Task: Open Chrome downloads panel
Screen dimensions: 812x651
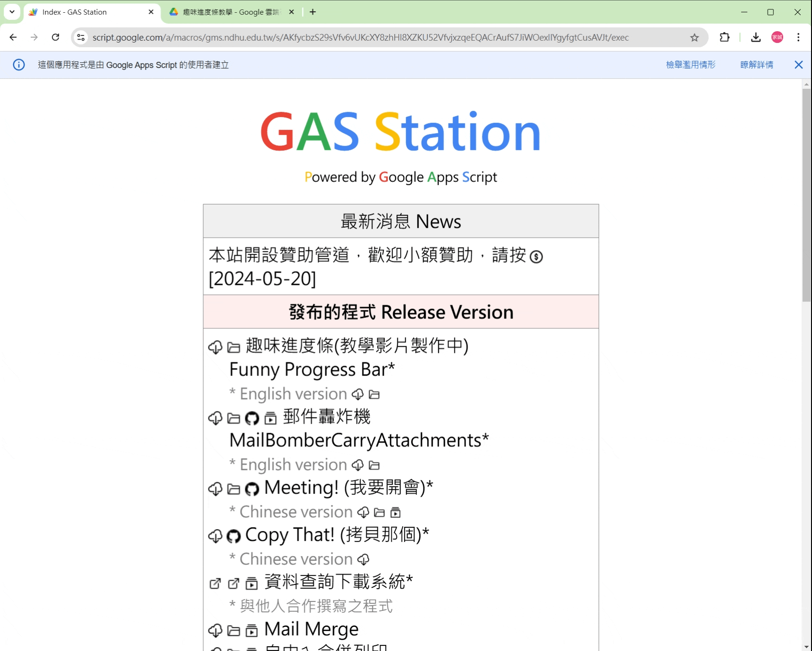Action: click(x=756, y=37)
